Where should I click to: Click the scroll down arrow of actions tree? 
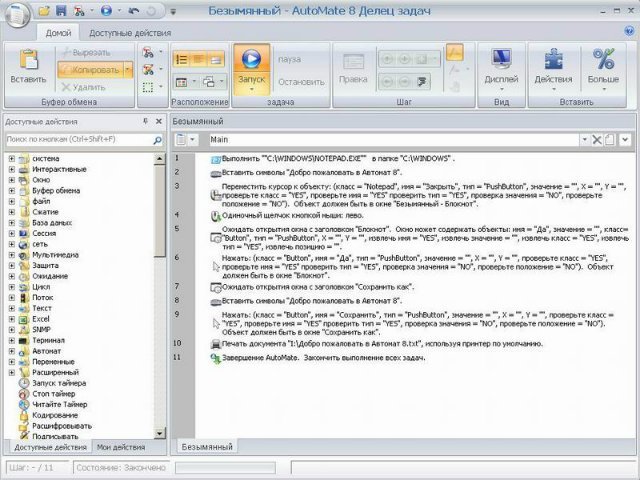(159, 433)
